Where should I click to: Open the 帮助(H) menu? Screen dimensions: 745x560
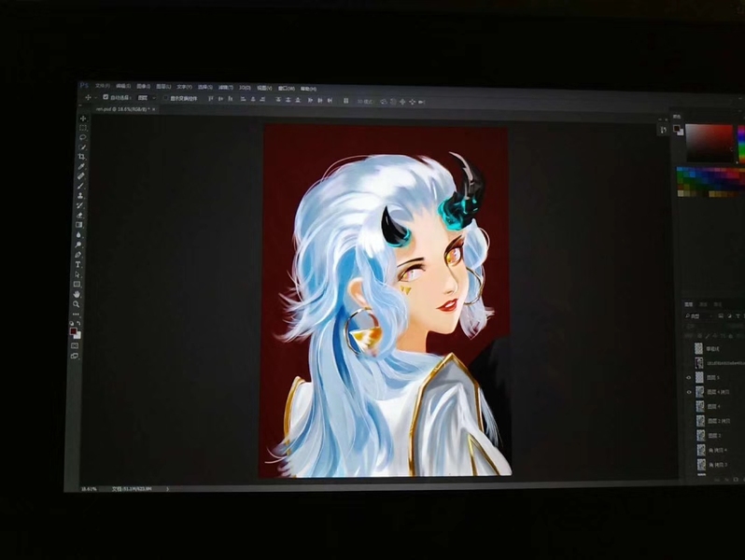(309, 89)
